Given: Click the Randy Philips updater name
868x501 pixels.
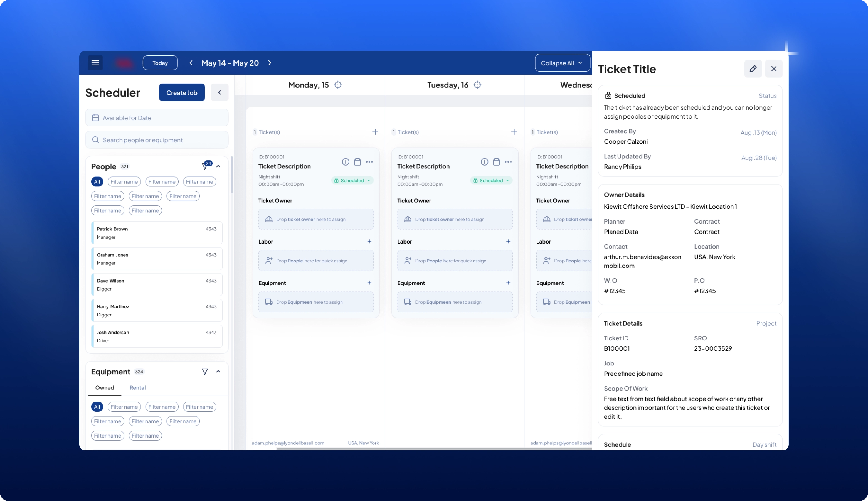Looking at the screenshot, I should click(623, 166).
